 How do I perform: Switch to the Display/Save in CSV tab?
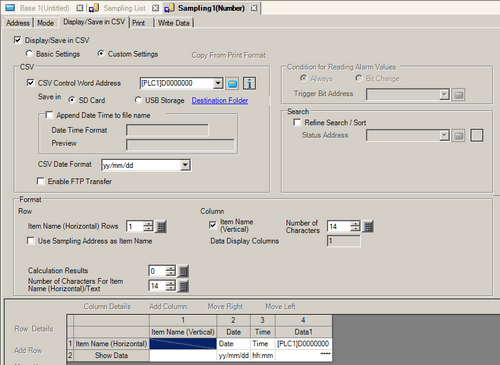click(x=94, y=22)
